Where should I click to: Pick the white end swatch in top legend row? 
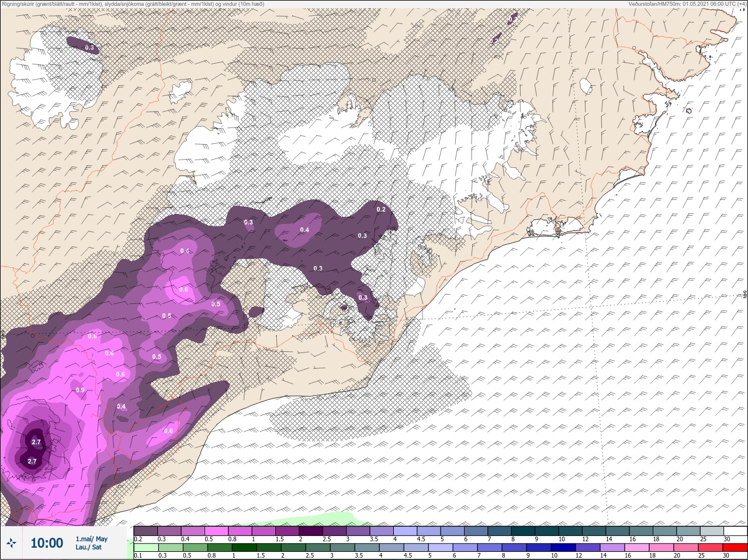735,531
